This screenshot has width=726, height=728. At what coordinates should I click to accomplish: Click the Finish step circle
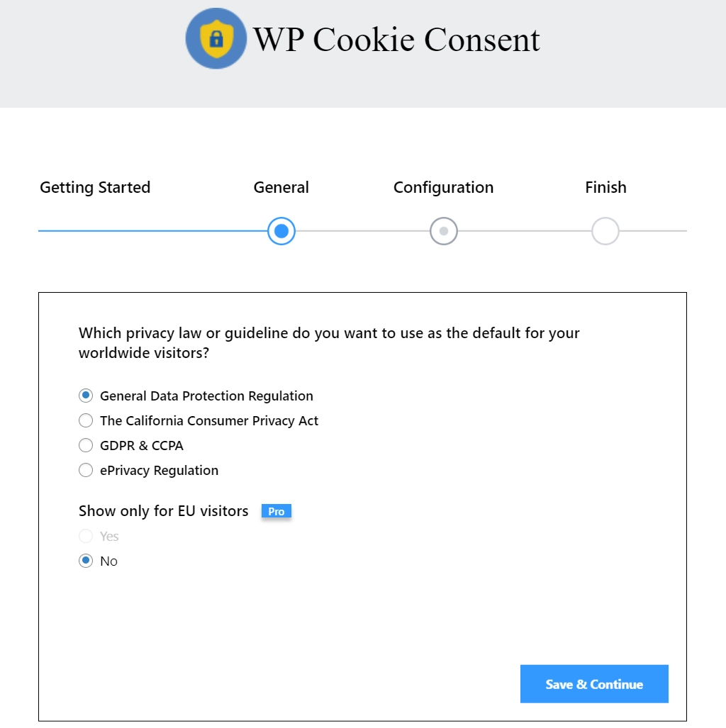click(605, 231)
